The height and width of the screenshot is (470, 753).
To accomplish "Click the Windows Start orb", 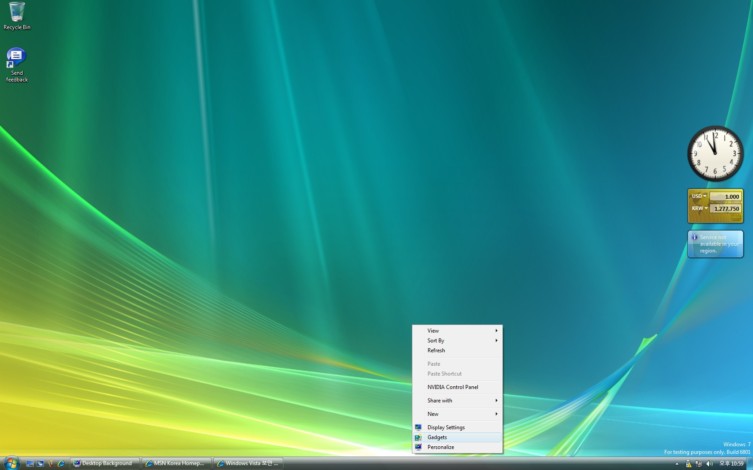I will coord(12,463).
